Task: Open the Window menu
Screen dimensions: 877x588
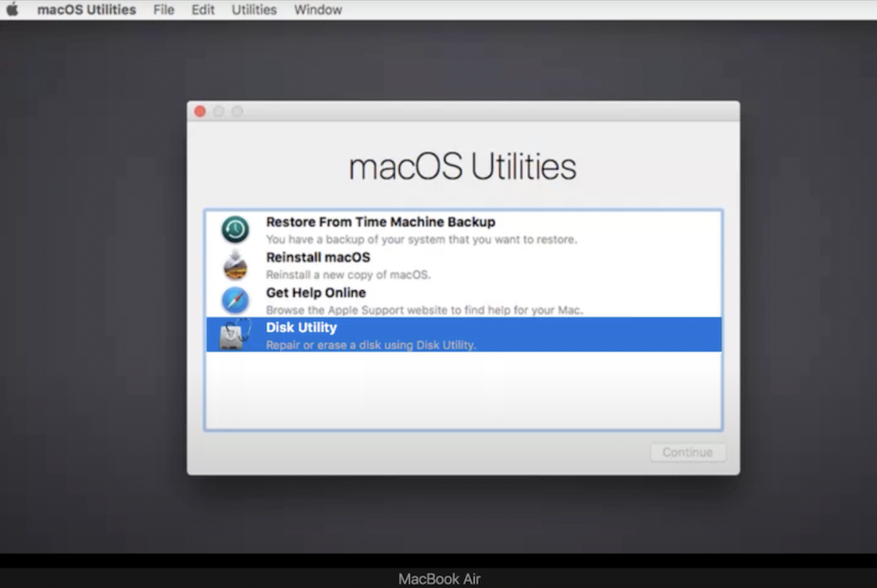Action: (319, 9)
